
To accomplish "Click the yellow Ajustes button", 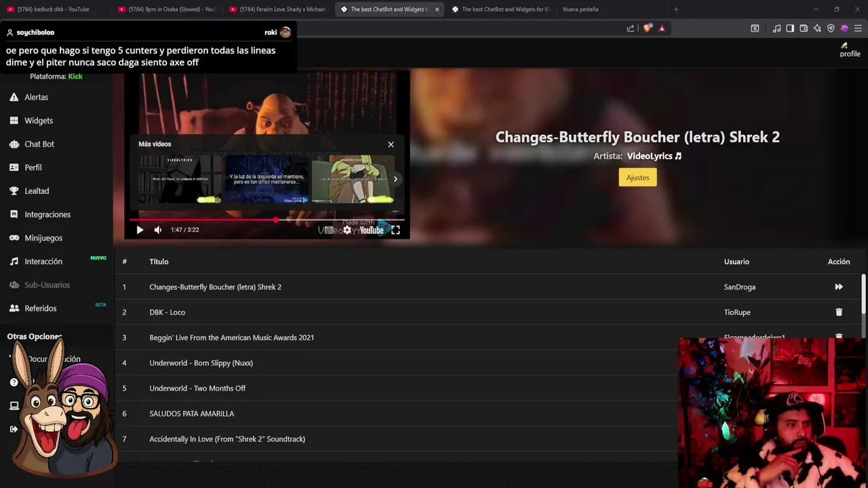I will click(637, 178).
